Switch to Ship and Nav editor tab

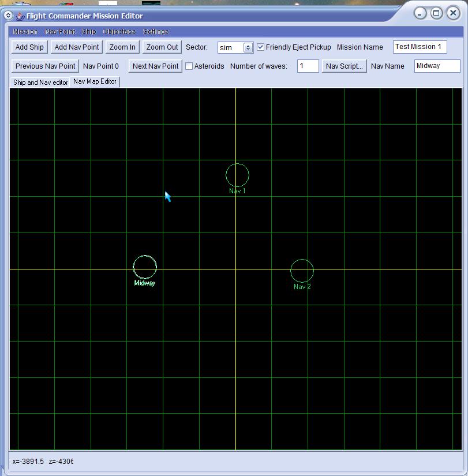pyautogui.click(x=40, y=83)
